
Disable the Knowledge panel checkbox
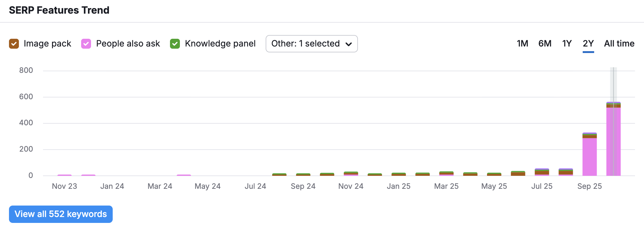pos(175,44)
